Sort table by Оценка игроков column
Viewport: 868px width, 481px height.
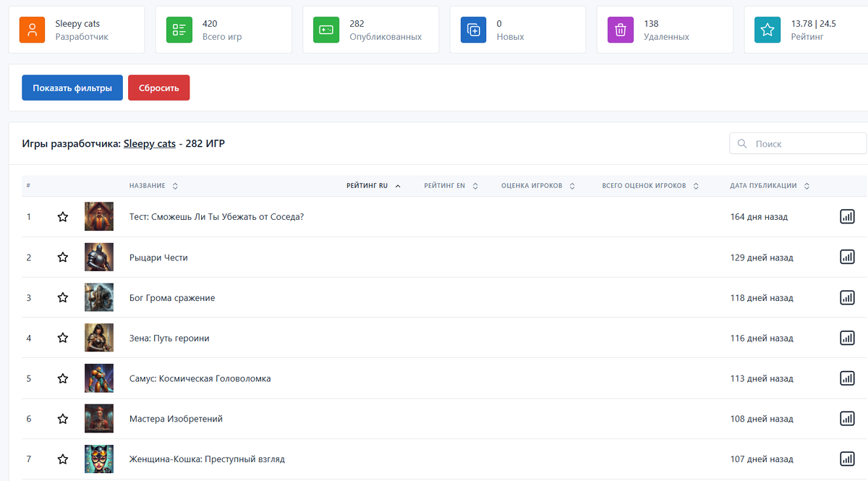538,186
